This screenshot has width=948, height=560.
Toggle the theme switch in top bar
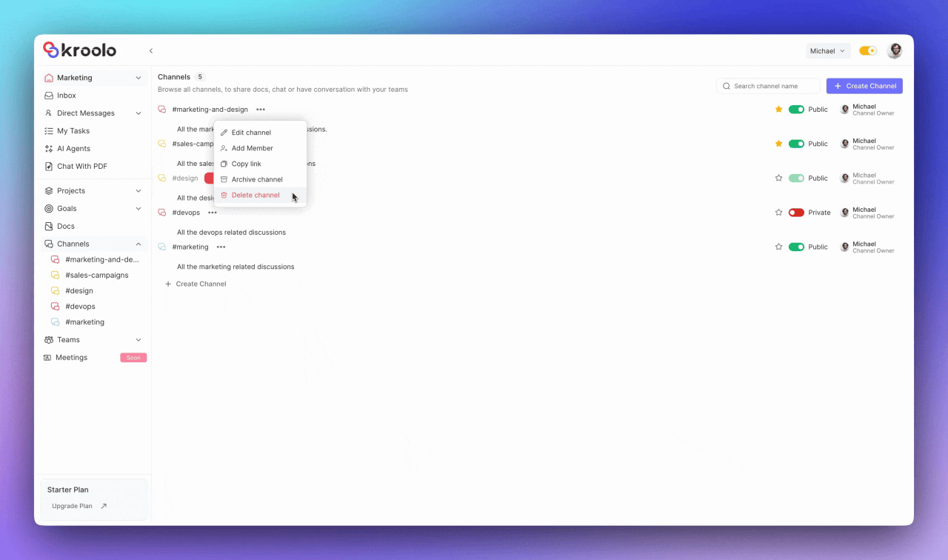click(867, 50)
